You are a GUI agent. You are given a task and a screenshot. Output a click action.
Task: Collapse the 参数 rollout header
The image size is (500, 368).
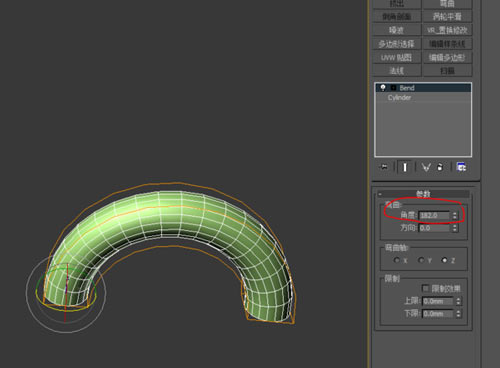(x=423, y=194)
